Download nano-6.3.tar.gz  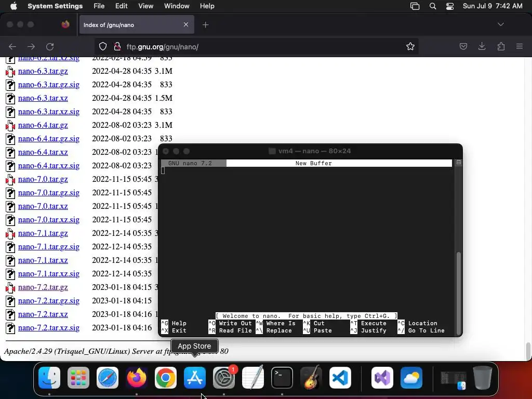click(x=43, y=71)
